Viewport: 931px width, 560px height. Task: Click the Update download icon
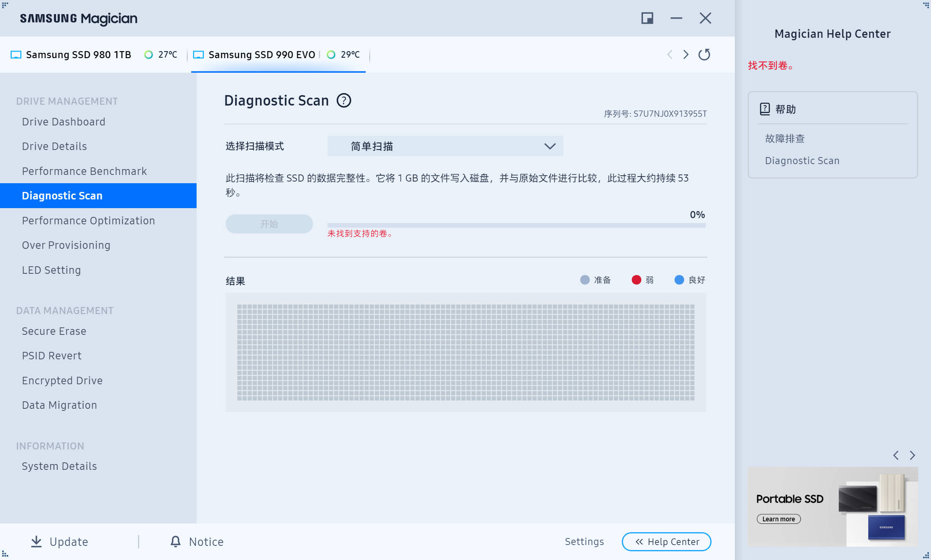(37, 541)
